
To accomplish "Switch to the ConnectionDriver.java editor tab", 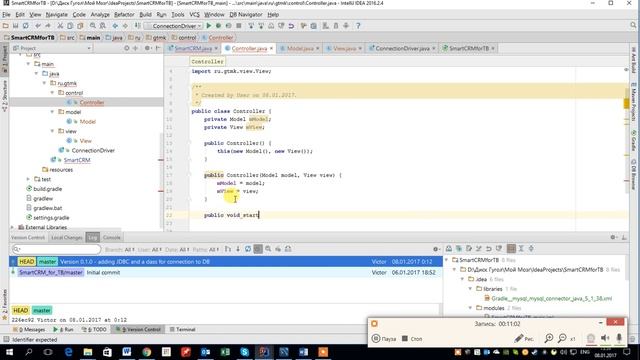I will [x=402, y=48].
